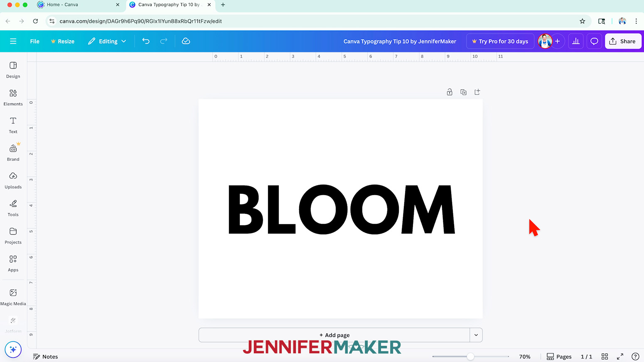Open the Jotform app in sidebar
Image resolution: width=644 pixels, height=362 pixels.
point(13,325)
